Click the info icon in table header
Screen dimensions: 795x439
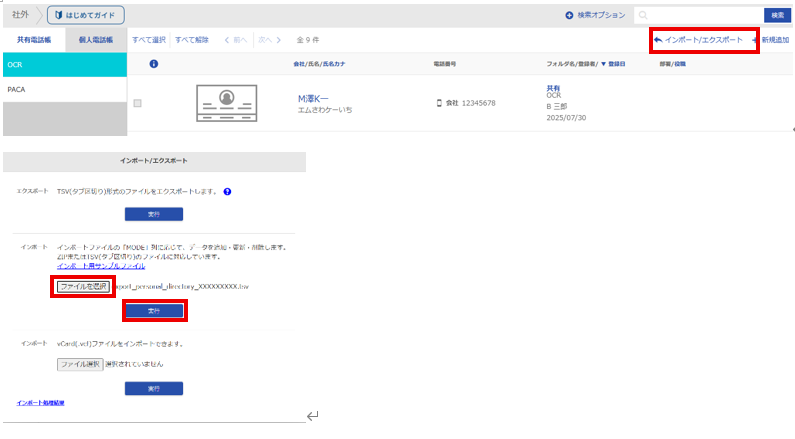154,64
